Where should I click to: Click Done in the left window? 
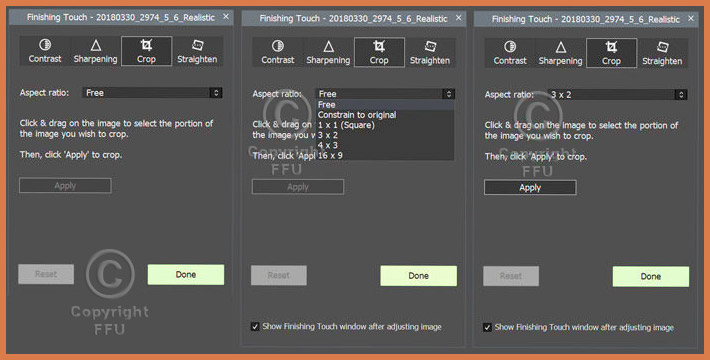[x=186, y=274]
